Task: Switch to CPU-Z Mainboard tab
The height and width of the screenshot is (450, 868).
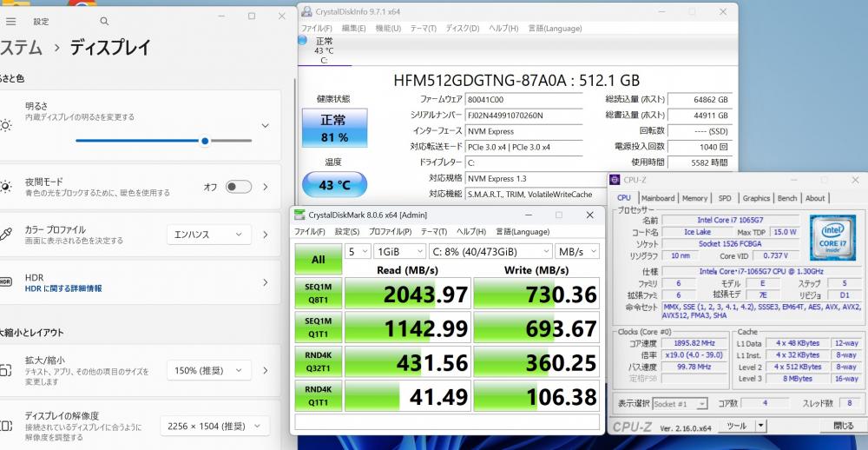Action: tap(658, 198)
